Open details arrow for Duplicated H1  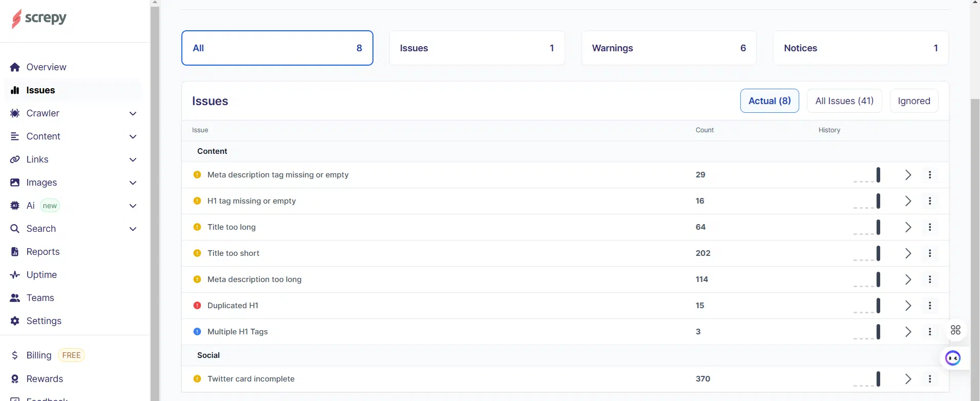pos(908,306)
